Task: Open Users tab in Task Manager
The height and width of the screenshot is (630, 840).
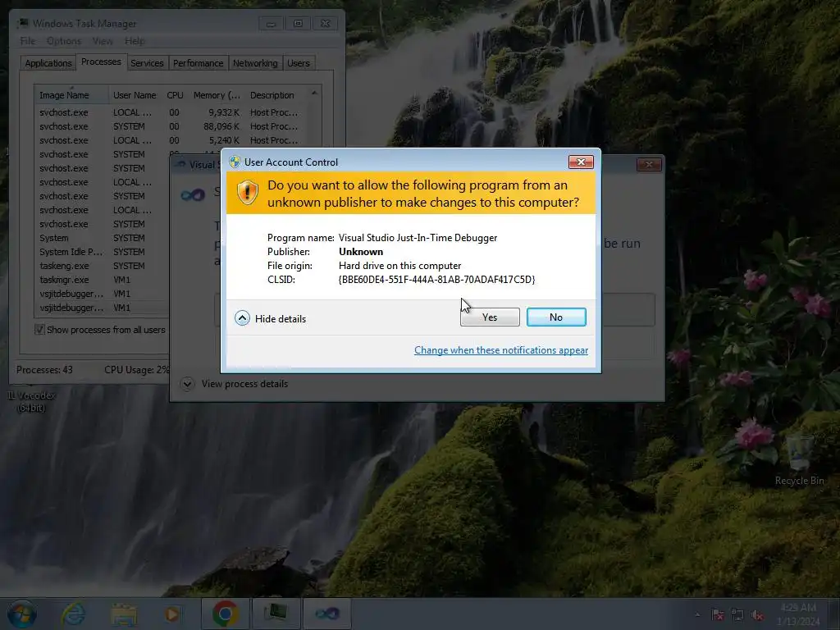Action: tap(299, 63)
